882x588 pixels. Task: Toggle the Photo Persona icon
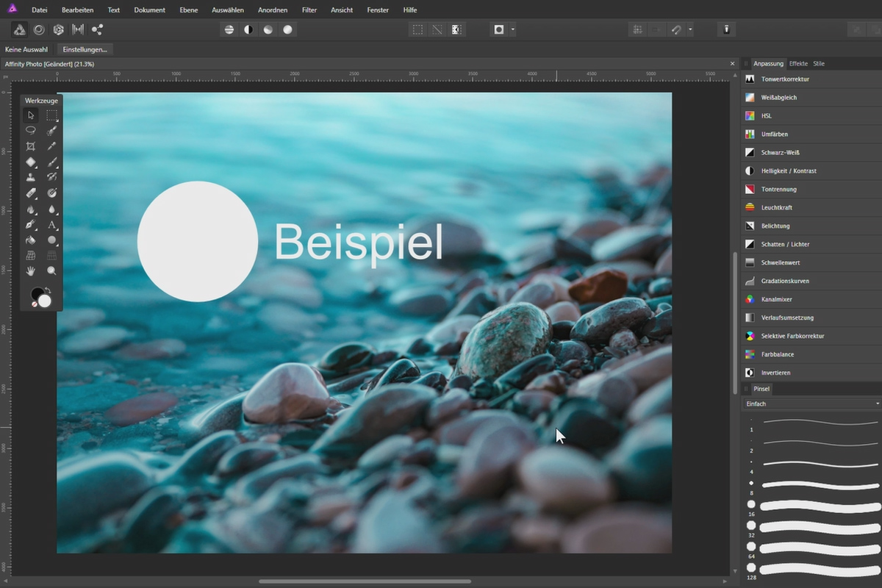(x=19, y=29)
